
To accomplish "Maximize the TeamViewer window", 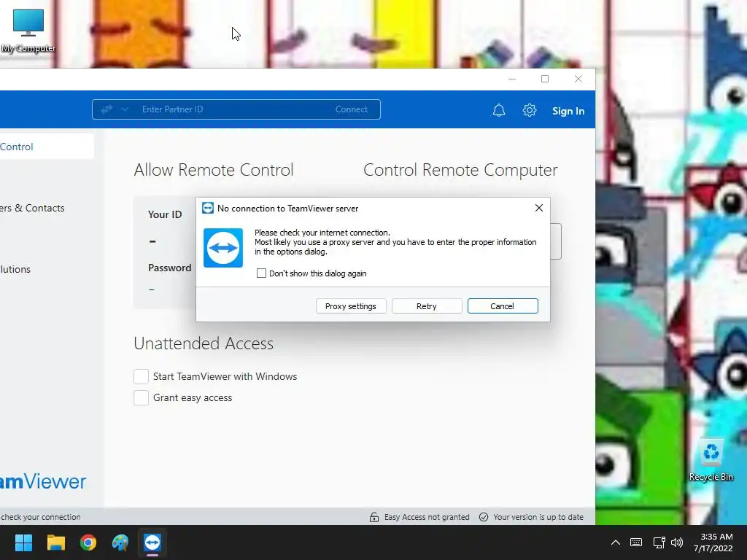I will click(x=545, y=79).
